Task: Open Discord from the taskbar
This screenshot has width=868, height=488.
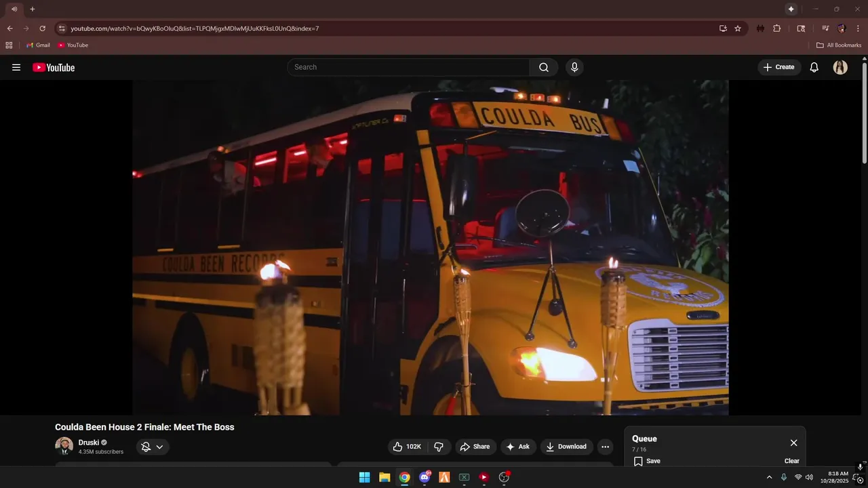Action: click(x=425, y=477)
